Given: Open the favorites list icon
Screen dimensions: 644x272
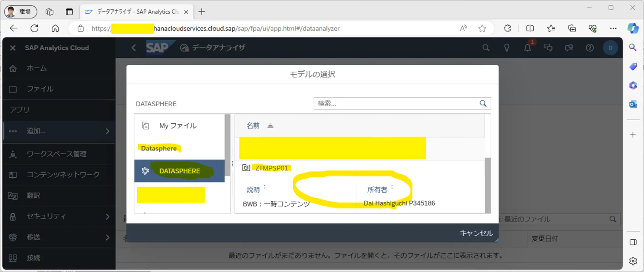Looking at the screenshot, I should tap(551, 28).
